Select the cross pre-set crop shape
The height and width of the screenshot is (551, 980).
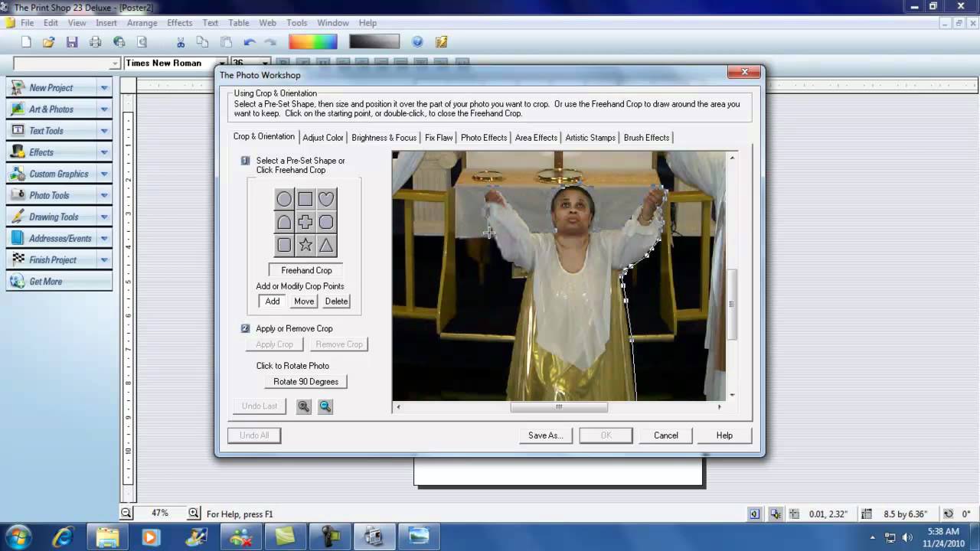coord(305,223)
